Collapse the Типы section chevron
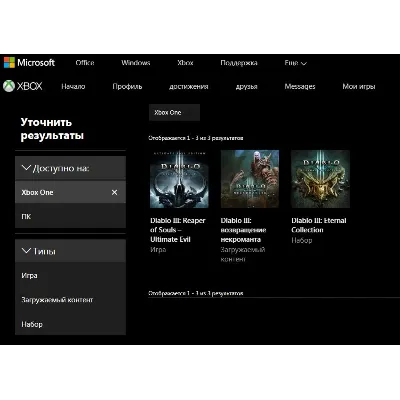This screenshot has height=400, width=400. pyautogui.click(x=26, y=251)
